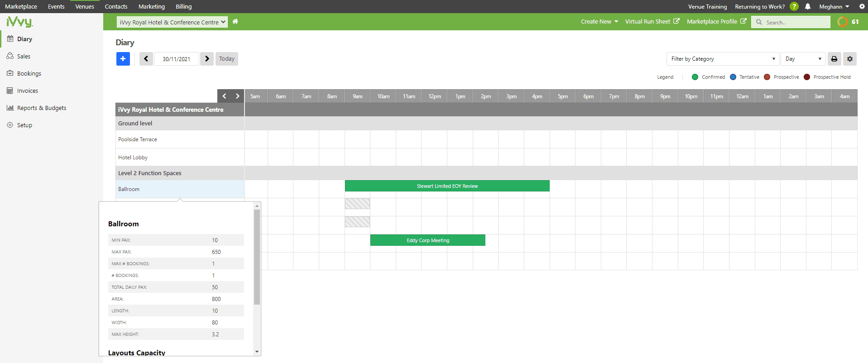Click the printer icon in Diary toolbar
The image size is (868, 363).
pos(834,59)
